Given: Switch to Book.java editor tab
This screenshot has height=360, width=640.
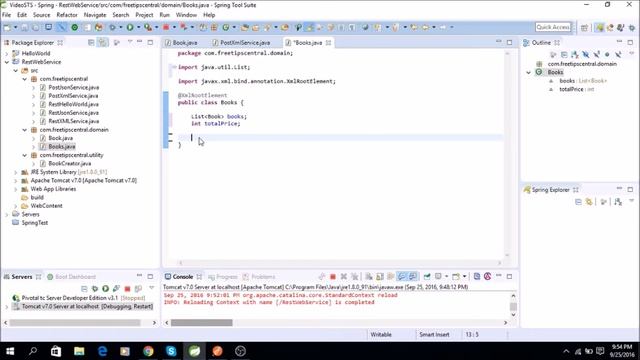Looking at the screenshot, I should pos(182,42).
